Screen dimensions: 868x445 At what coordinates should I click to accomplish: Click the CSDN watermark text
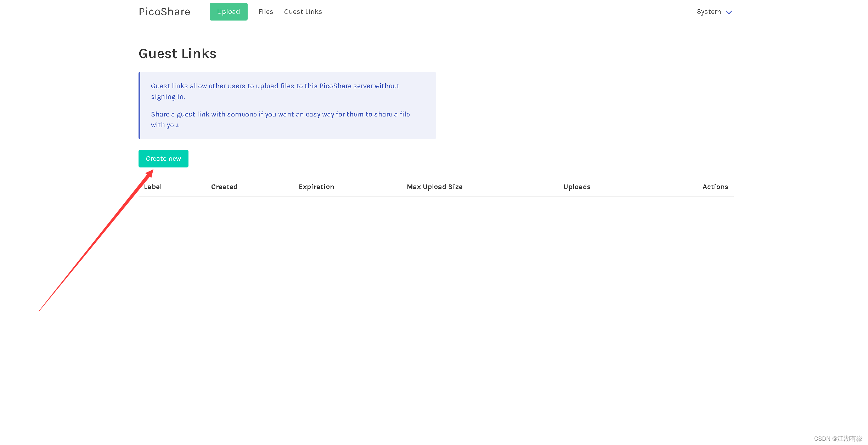(838, 439)
